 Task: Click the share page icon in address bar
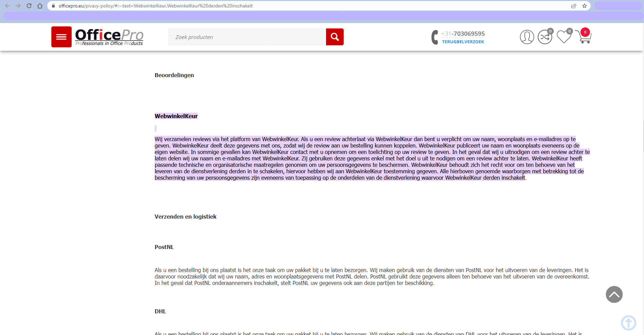(x=574, y=6)
